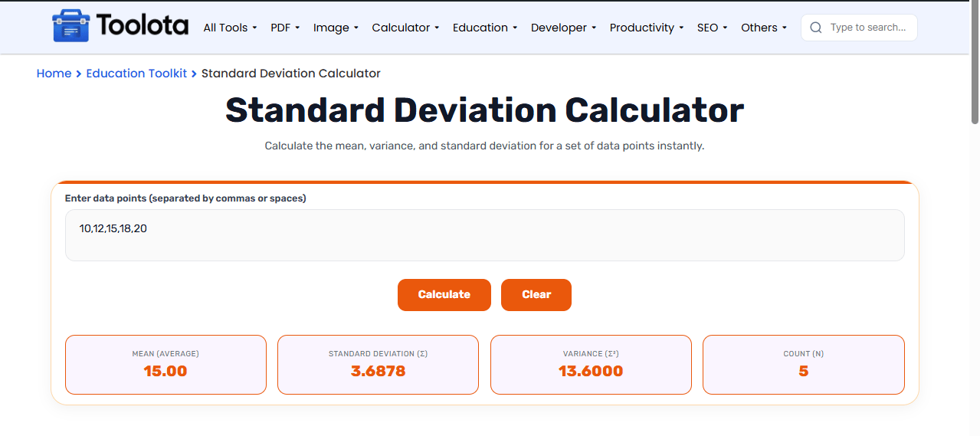Click the search magnifier icon

816,28
